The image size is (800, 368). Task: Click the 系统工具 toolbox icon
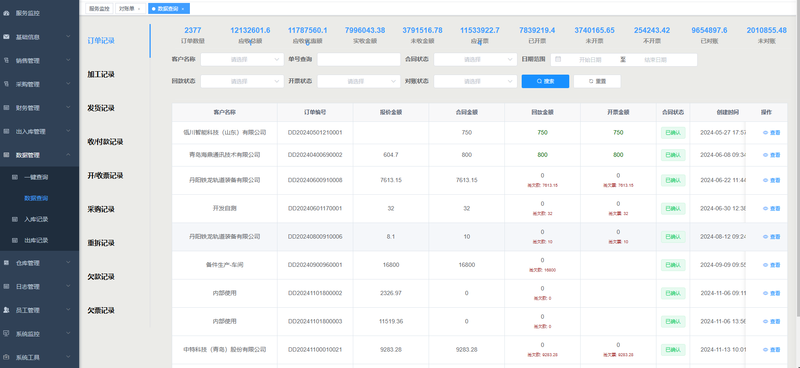coord(6,357)
